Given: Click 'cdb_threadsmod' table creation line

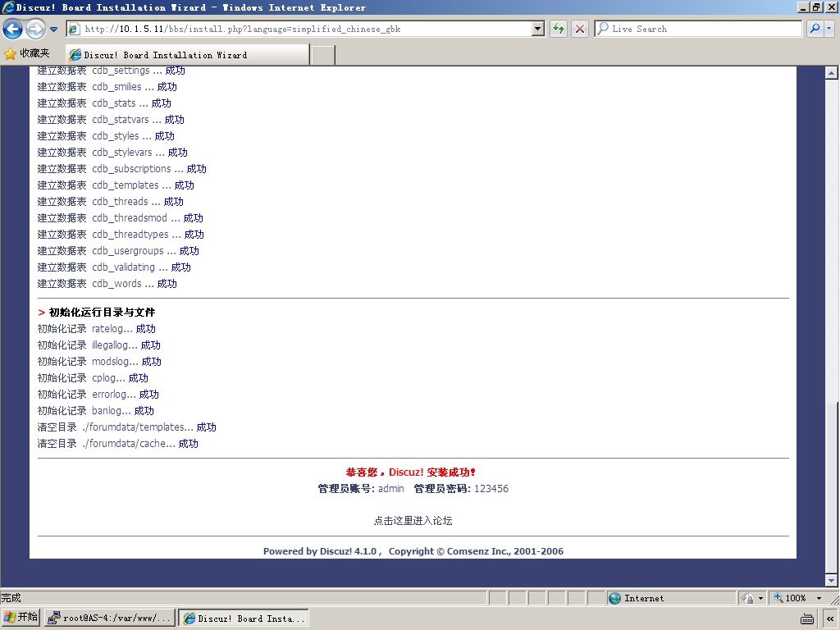Looking at the screenshot, I should (120, 218).
